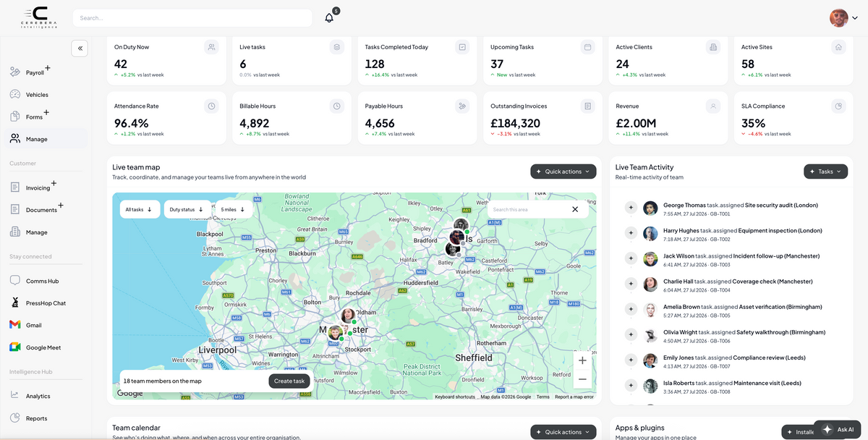Click Report a map error
Screen dimensions: 868x440
click(574, 397)
